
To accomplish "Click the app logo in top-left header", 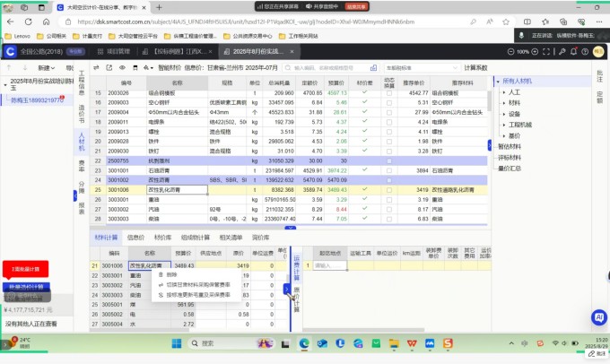I will pyautogui.click(x=10, y=52).
